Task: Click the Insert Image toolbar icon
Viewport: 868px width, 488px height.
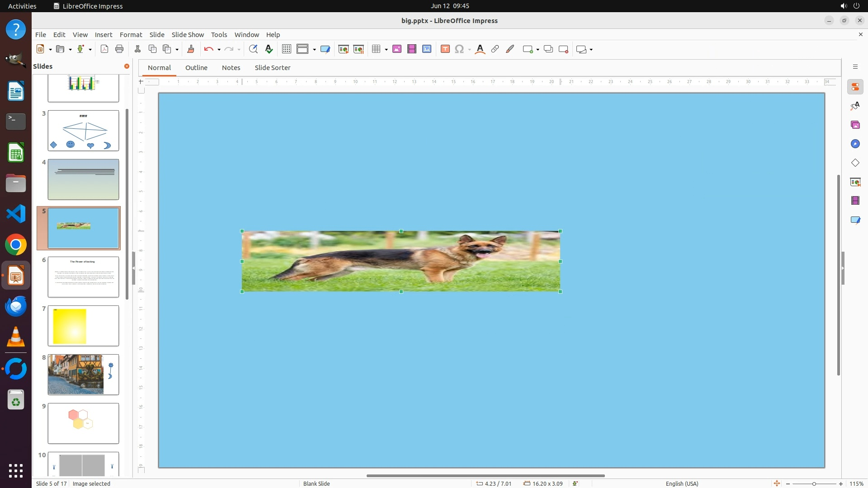Action: [x=397, y=49]
